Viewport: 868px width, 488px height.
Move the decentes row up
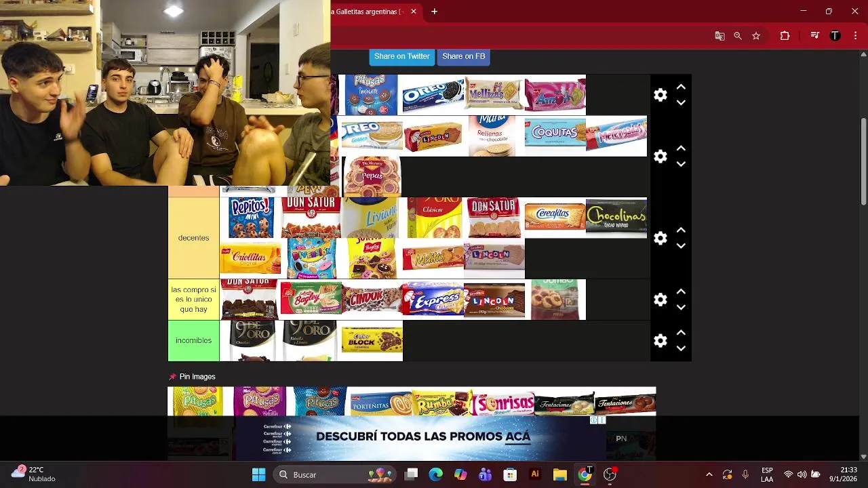(681, 230)
